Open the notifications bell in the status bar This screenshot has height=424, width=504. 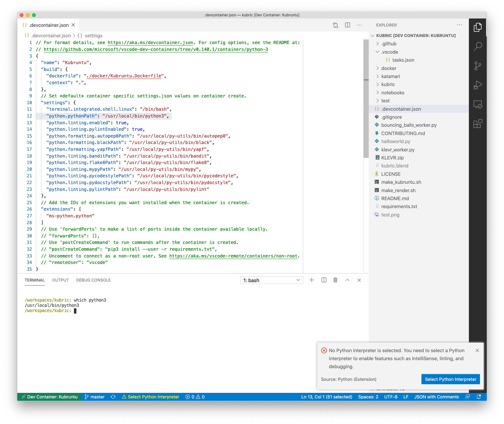click(x=478, y=397)
